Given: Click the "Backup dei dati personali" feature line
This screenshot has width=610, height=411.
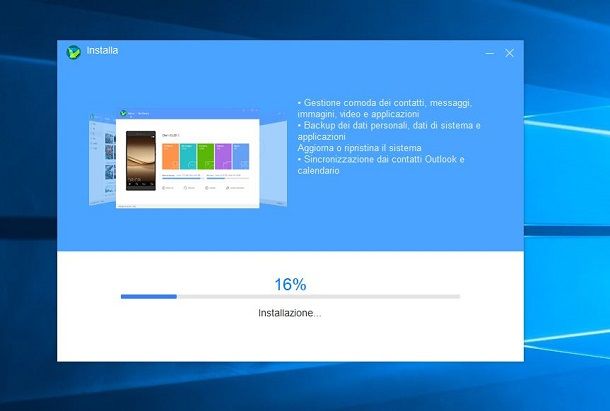Looking at the screenshot, I should point(389,131).
